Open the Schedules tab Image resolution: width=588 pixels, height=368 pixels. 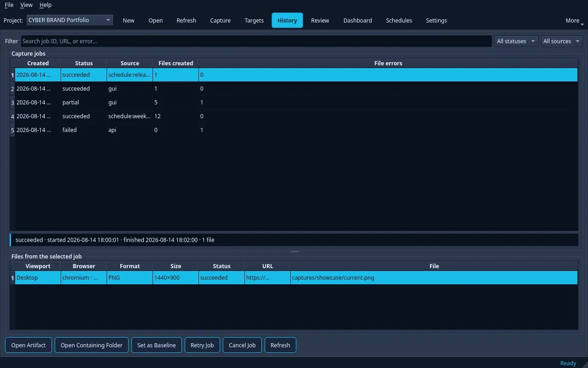coord(399,20)
